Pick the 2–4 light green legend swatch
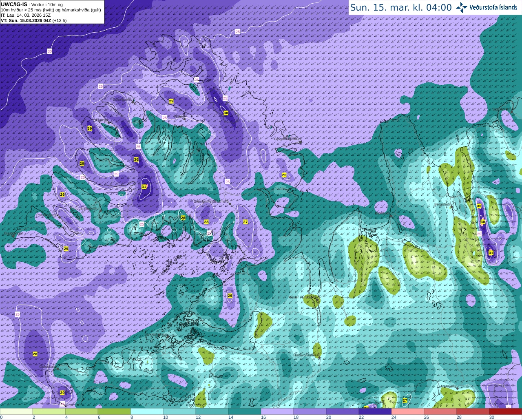Image resolution: width=522 pixels, height=420 pixels. click(49, 411)
